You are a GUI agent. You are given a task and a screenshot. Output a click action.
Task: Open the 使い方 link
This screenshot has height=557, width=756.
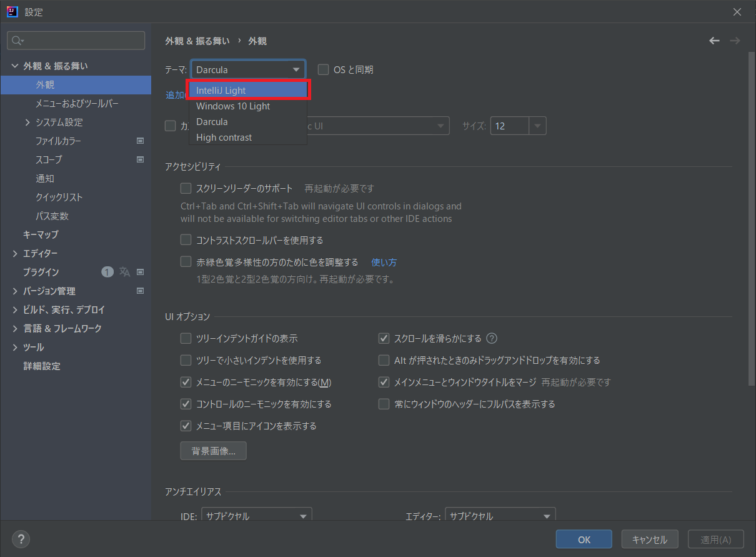[x=384, y=262]
